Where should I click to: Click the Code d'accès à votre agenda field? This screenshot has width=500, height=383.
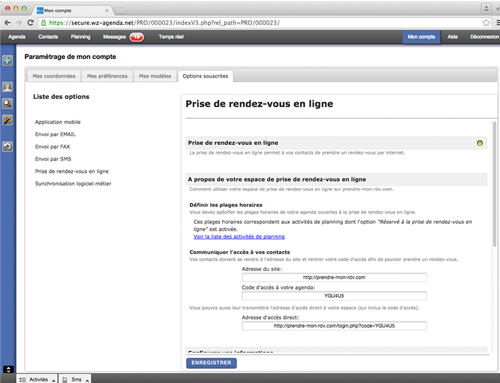[x=334, y=296]
